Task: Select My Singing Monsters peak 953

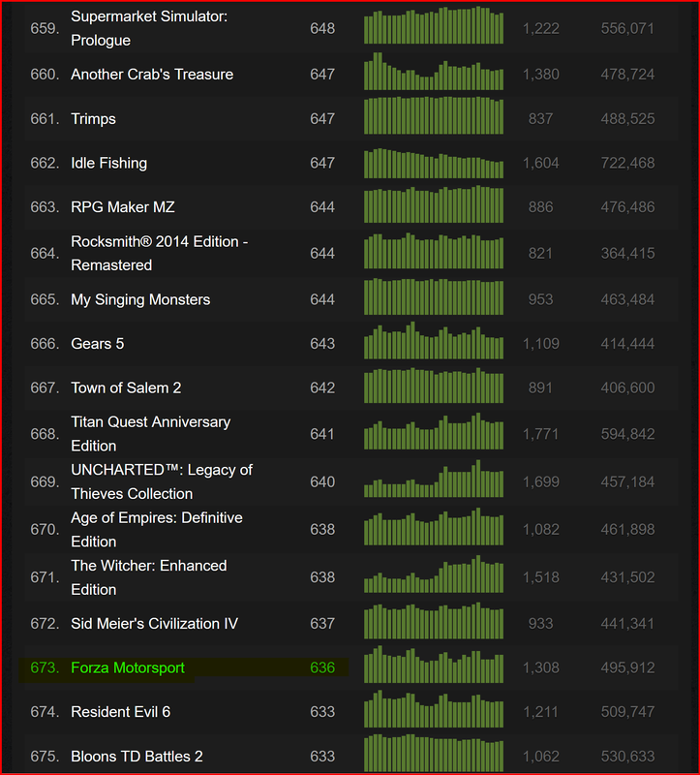Action: [x=541, y=299]
